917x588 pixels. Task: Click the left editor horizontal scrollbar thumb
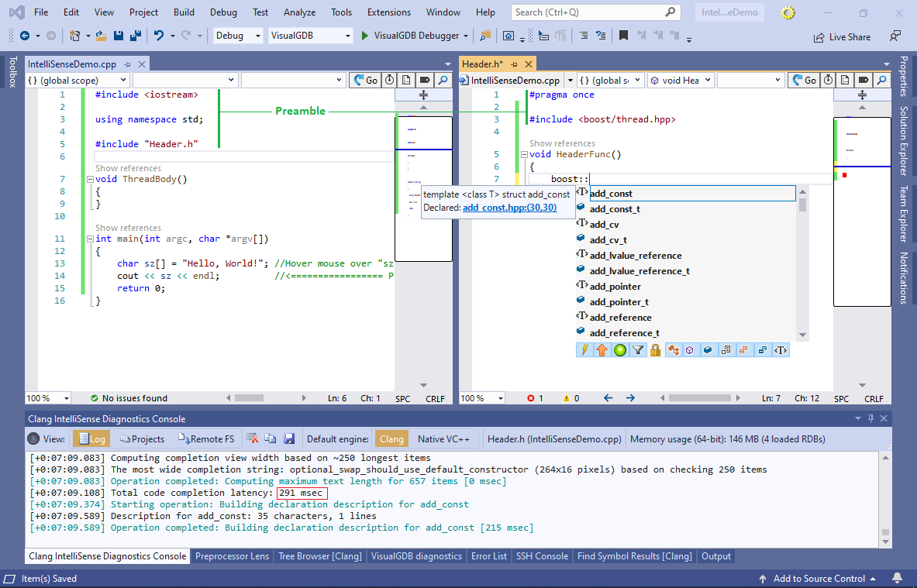(250, 398)
